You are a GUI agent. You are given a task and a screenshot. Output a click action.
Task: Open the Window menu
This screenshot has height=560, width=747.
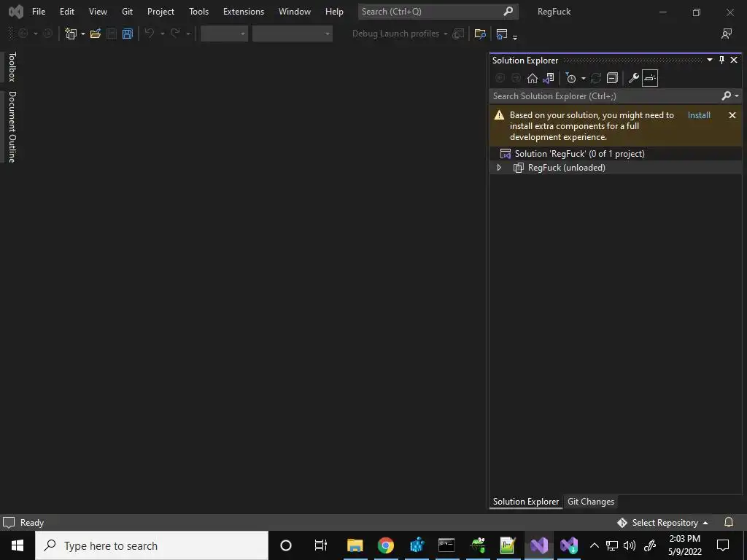click(x=295, y=12)
